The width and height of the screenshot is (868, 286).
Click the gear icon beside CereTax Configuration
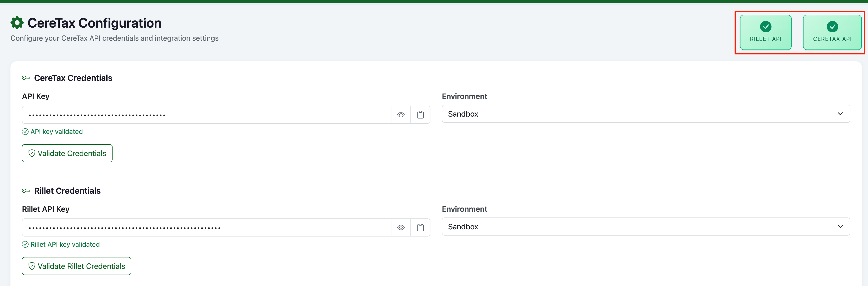[17, 23]
